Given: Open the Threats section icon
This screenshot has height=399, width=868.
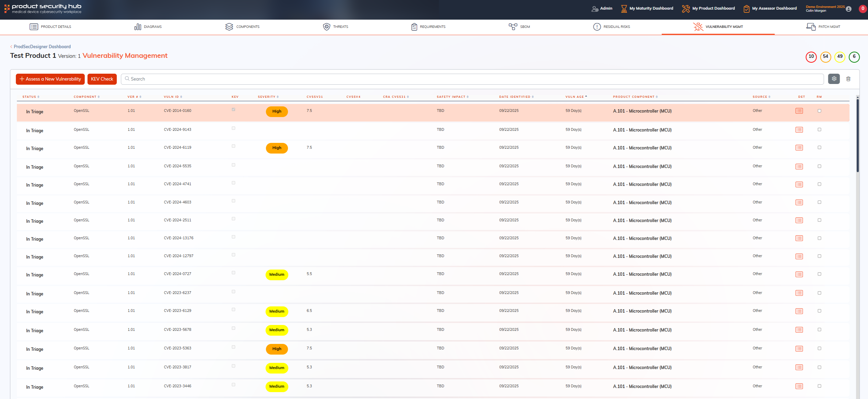Looking at the screenshot, I should click(327, 27).
